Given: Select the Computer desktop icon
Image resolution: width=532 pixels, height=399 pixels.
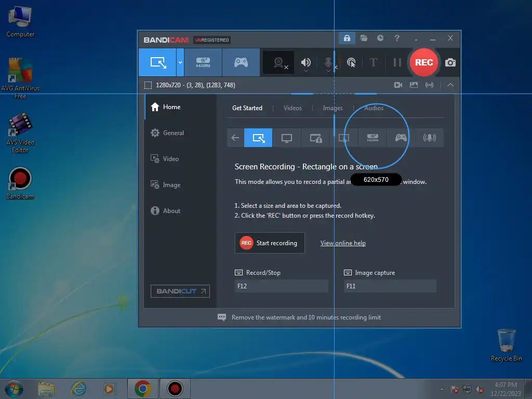Looking at the screenshot, I should (20, 21).
